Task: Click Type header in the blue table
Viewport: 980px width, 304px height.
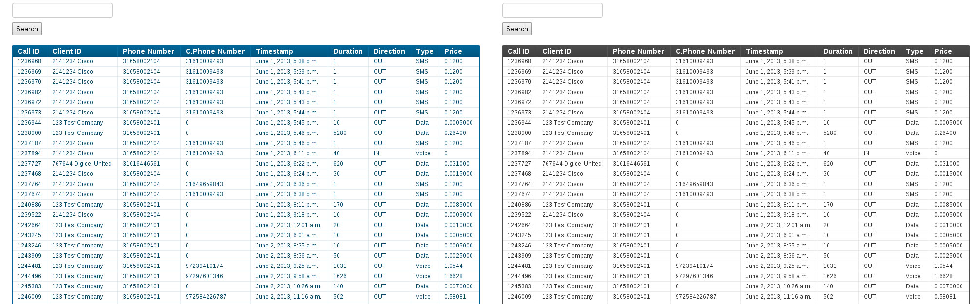Action: click(x=424, y=51)
